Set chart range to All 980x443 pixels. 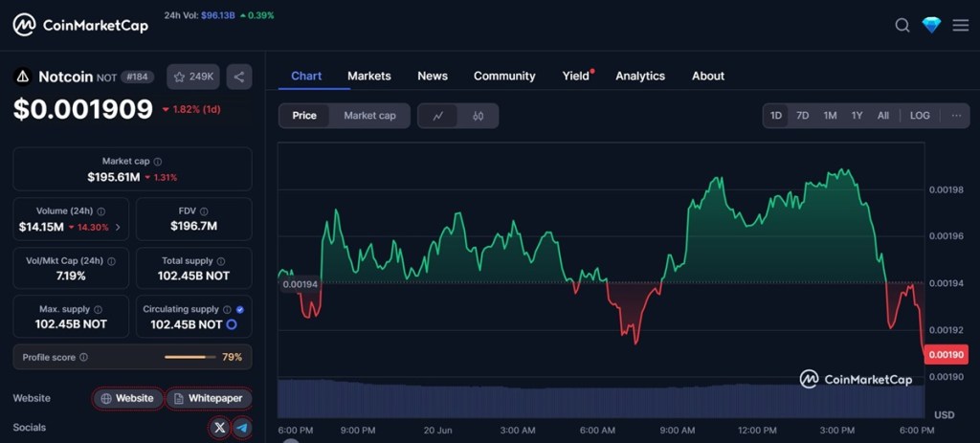(x=883, y=116)
